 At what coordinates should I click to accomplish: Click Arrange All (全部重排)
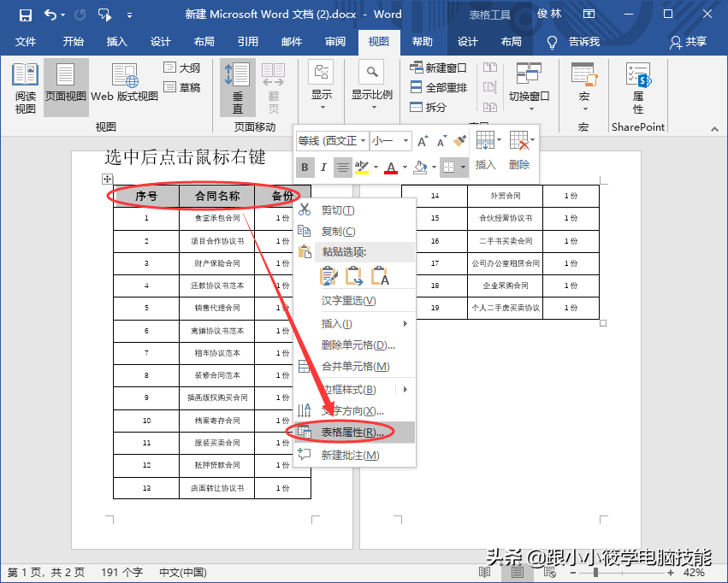click(439, 87)
